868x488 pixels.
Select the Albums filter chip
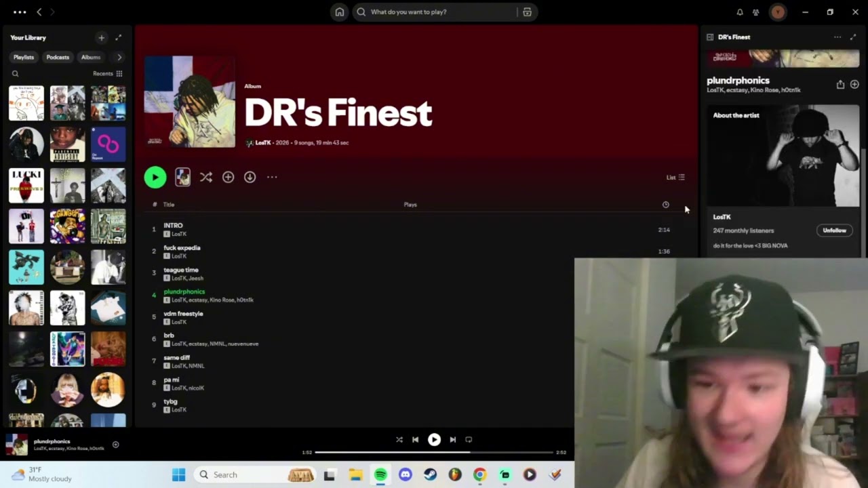coord(91,57)
